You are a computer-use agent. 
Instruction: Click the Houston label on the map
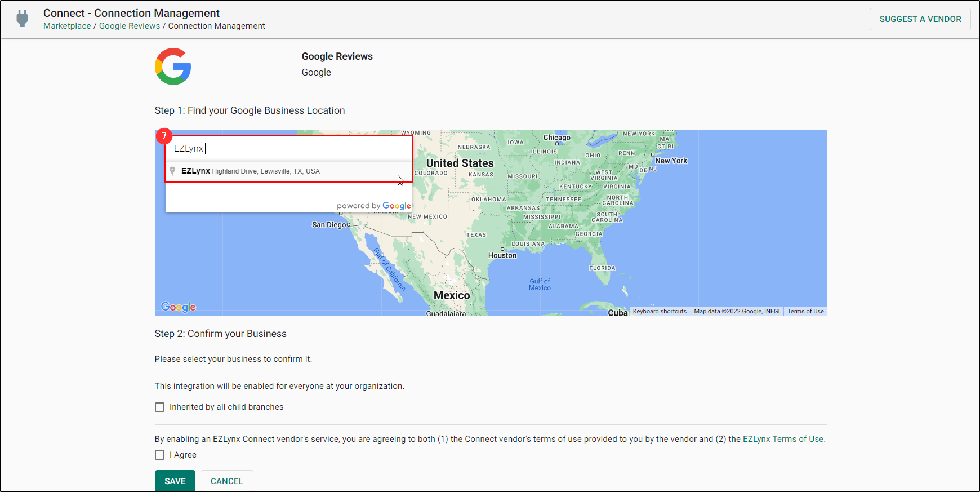(502, 255)
